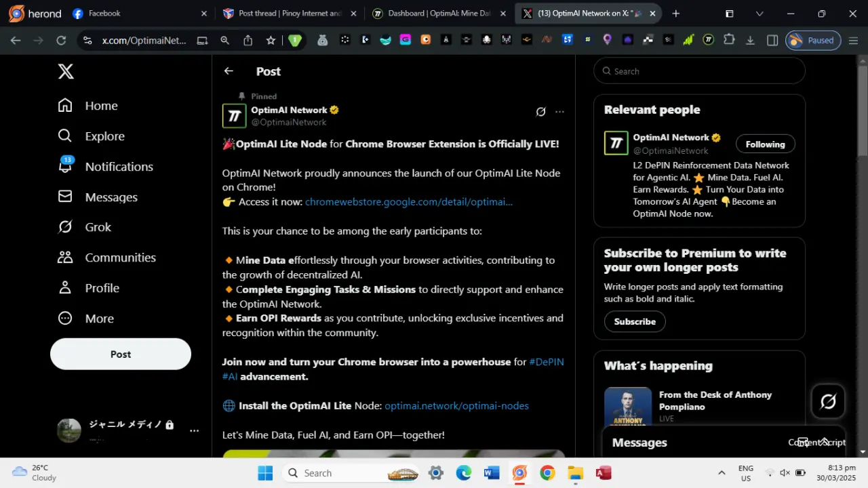This screenshot has height=488, width=868.
Task: Open Profile icon in sidebar
Action: click(x=65, y=288)
